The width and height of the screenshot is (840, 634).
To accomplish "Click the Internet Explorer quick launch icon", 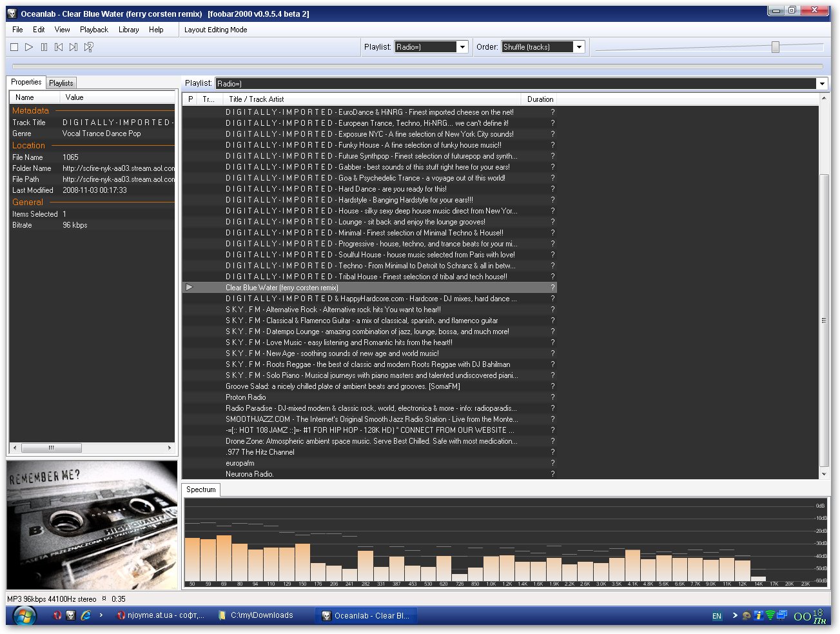I will coord(86,615).
